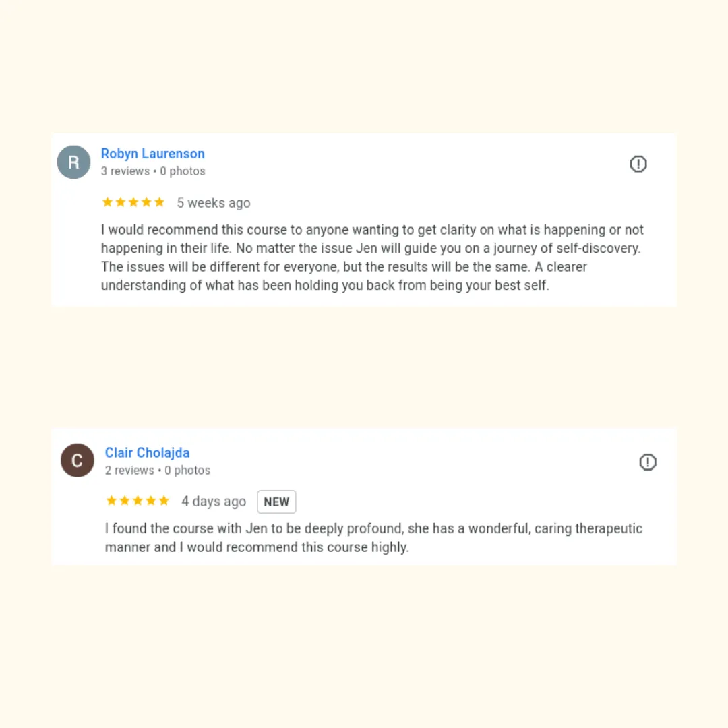Click '5 weeks ago' timestamp on Robyn's review
The image size is (728, 728).
pyautogui.click(x=214, y=202)
